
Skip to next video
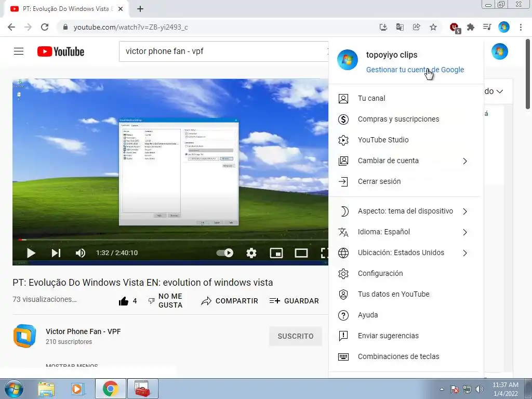click(56, 253)
